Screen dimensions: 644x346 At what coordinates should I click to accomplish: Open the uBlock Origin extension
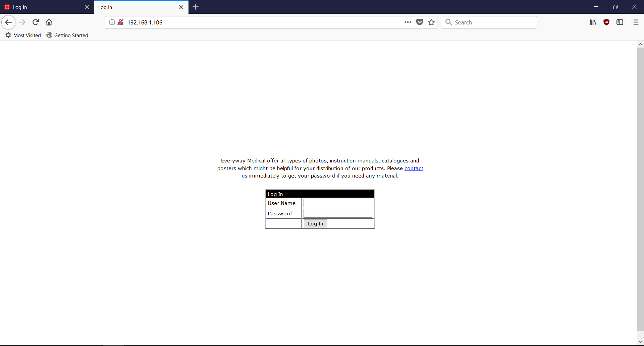click(x=606, y=22)
